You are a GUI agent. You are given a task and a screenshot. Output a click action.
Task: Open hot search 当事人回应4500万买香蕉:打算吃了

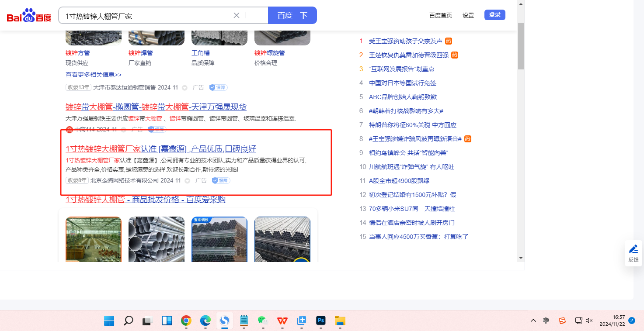419,237
